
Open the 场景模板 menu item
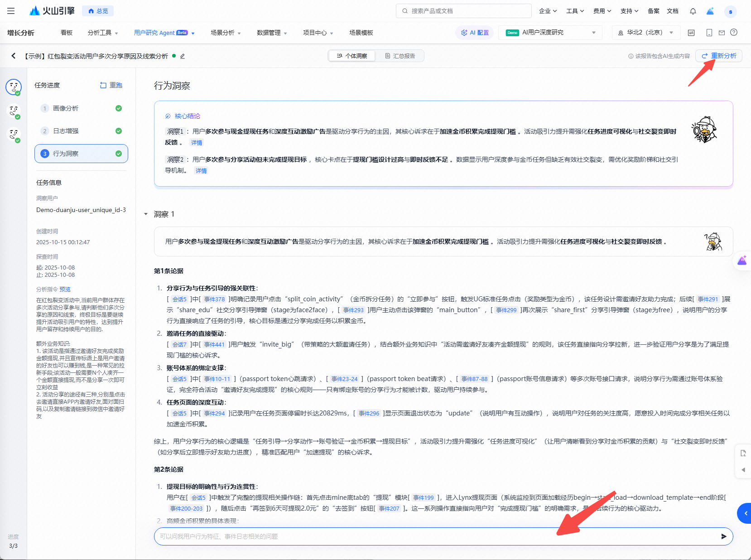[361, 33]
